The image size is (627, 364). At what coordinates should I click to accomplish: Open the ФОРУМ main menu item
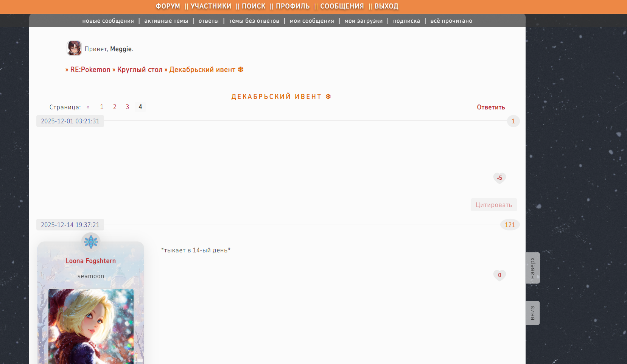click(x=168, y=6)
